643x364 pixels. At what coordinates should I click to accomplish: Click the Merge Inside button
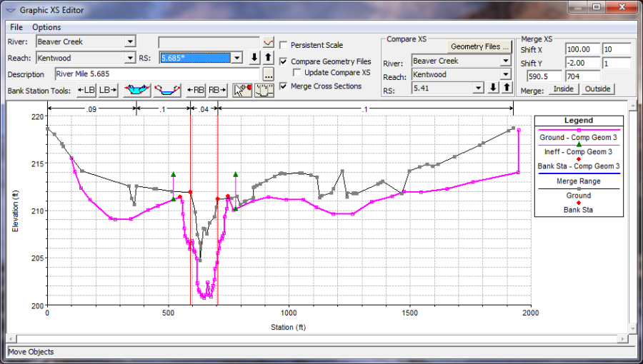(563, 89)
